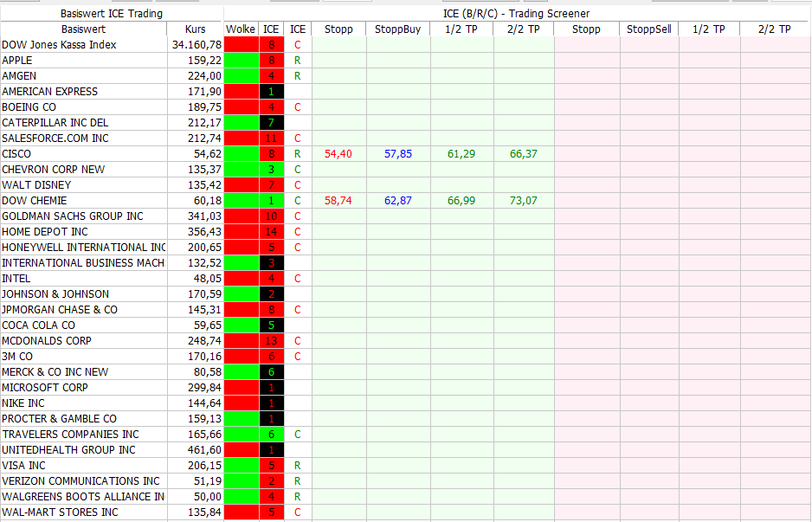Select the Basiswert column header
The image size is (812, 522).
point(83,29)
